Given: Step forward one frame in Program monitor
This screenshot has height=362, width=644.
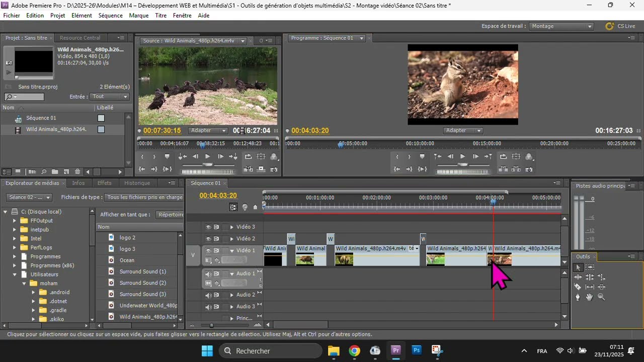Looking at the screenshot, I should (x=475, y=156).
